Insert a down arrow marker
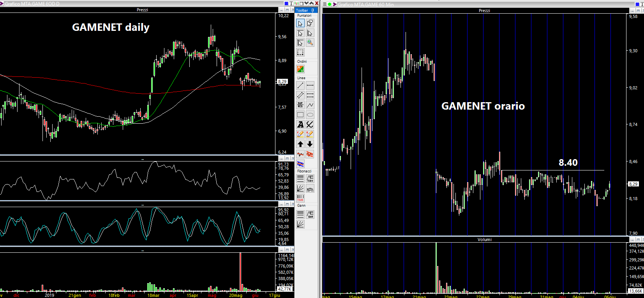 pos(310,144)
